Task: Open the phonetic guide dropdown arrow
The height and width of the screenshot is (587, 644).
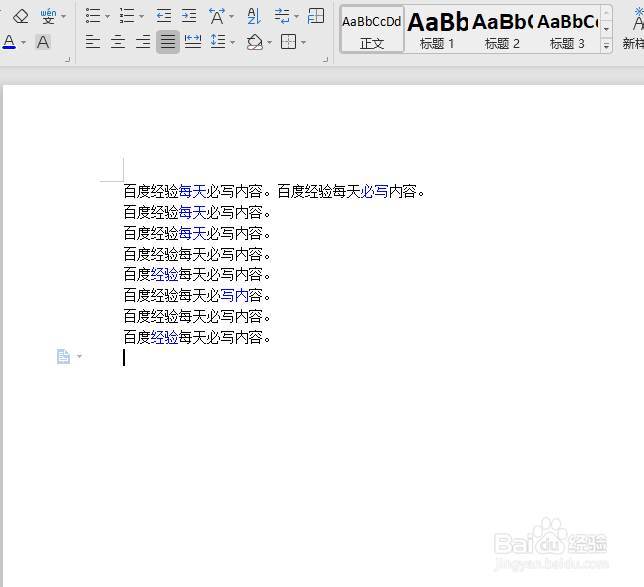Action: (64, 17)
